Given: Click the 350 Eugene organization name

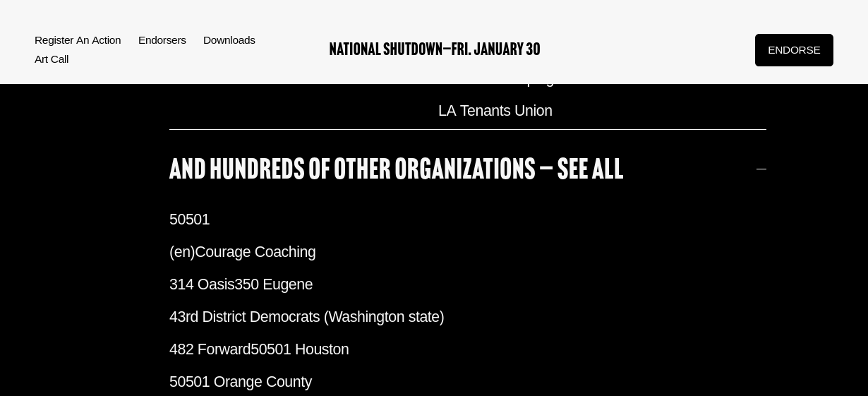Looking at the screenshot, I should tap(274, 284).
